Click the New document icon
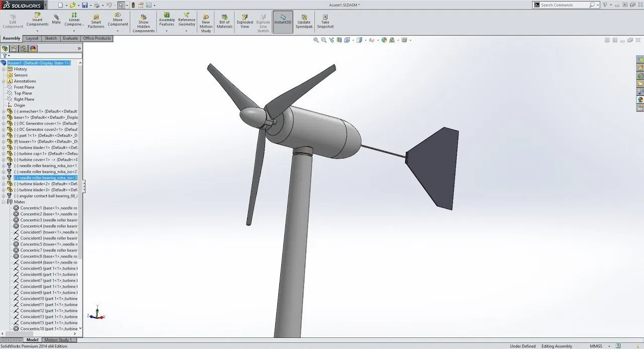The width and height of the screenshot is (644, 349). pyautogui.click(x=60, y=5)
